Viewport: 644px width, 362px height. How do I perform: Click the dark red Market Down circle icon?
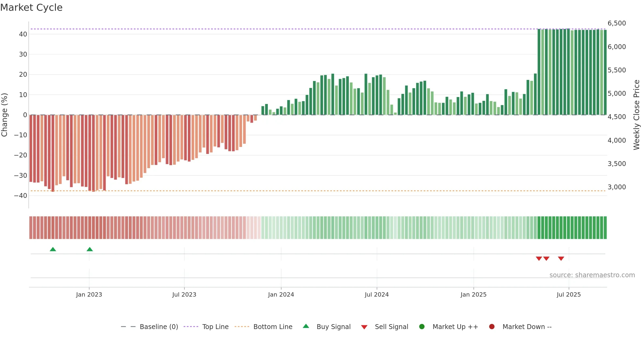(492, 327)
